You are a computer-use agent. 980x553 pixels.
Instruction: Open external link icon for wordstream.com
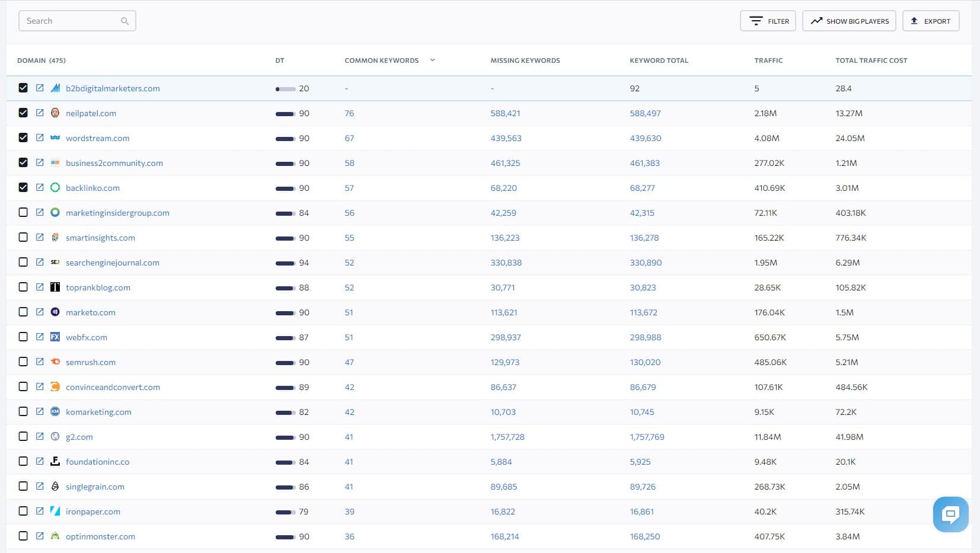tap(40, 138)
